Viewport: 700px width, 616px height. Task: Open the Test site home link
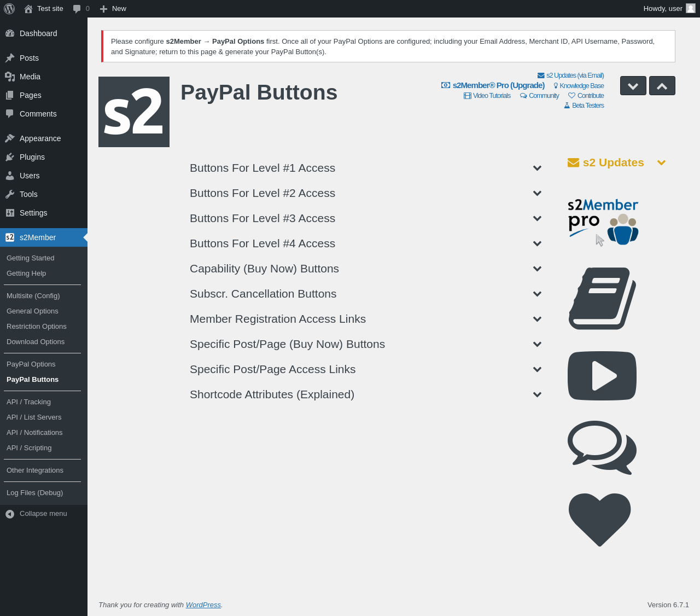[x=44, y=9]
